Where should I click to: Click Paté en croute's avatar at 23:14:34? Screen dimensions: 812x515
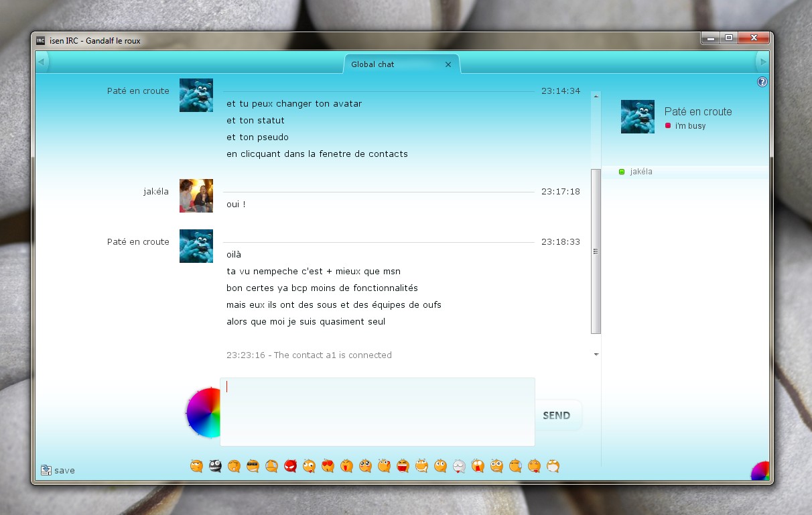click(x=196, y=95)
